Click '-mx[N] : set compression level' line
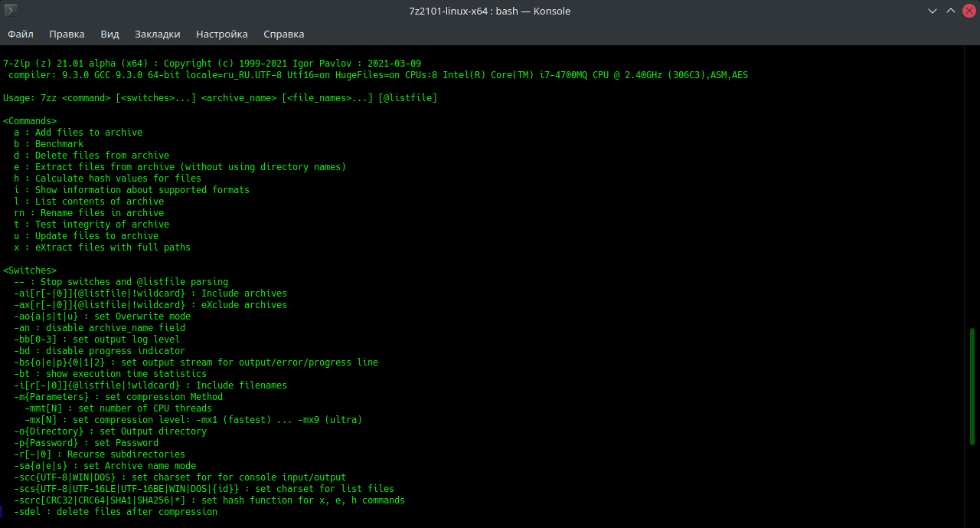Image resolution: width=980 pixels, height=528 pixels. (194, 420)
